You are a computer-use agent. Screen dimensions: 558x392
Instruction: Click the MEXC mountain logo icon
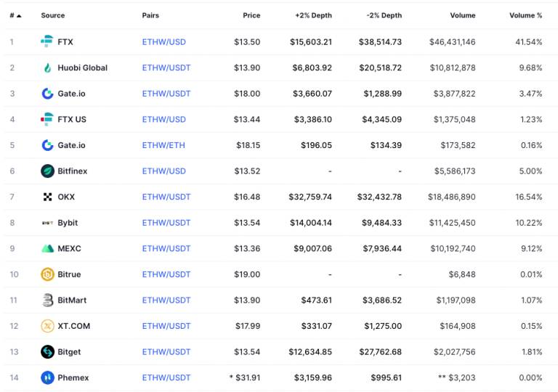pyautogui.click(x=47, y=249)
